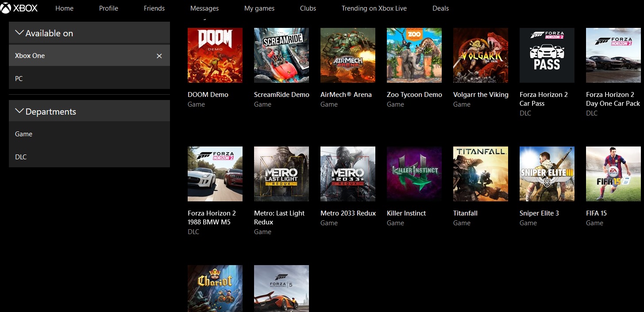Screen dimensions: 644x312
Task: Collapse the Departments section
Action: coord(19,111)
